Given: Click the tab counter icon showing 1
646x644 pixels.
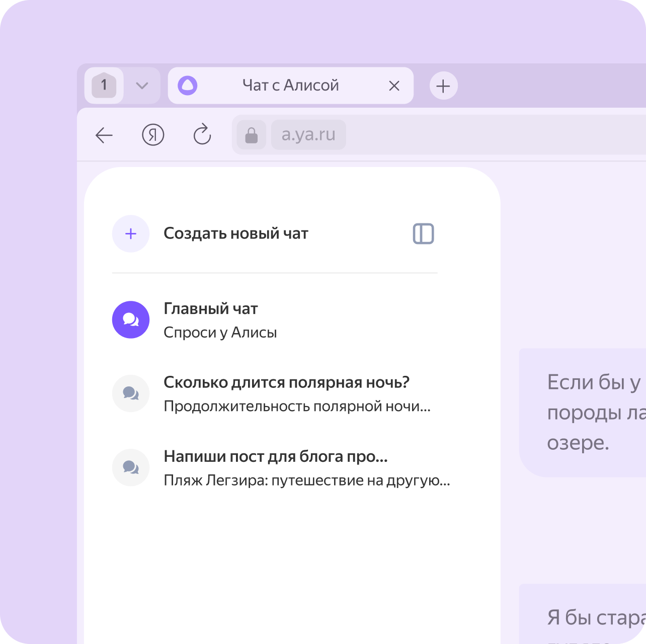Looking at the screenshot, I should (104, 86).
